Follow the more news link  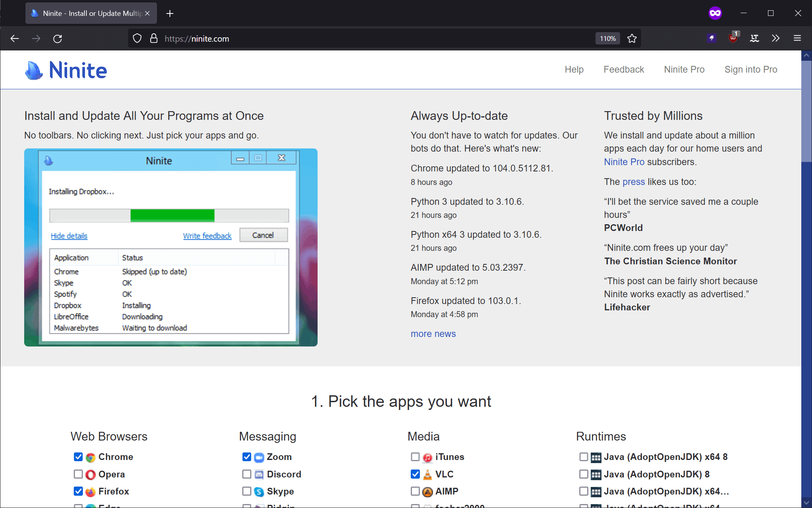(x=433, y=334)
